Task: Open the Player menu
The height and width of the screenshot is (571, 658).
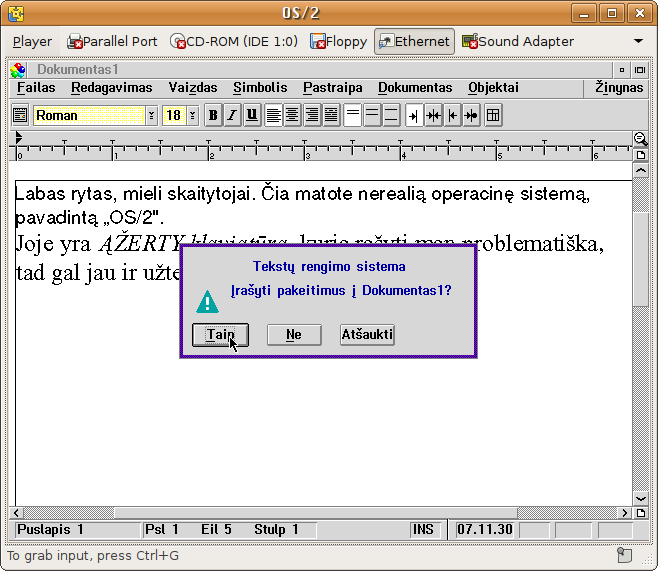Action: [x=32, y=42]
